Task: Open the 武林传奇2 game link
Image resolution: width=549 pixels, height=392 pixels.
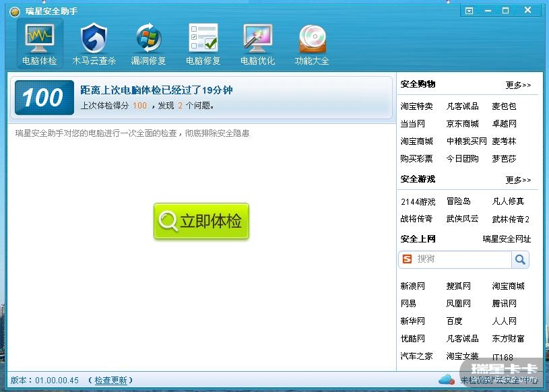Action: tap(511, 220)
